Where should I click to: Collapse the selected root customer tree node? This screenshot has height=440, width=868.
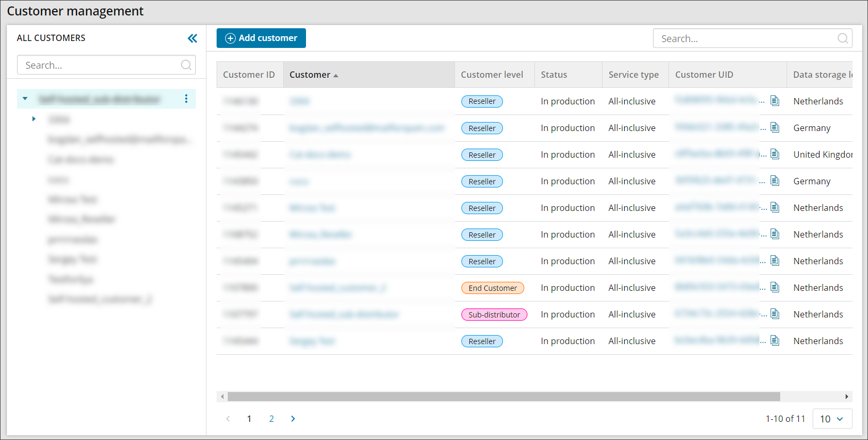25,99
